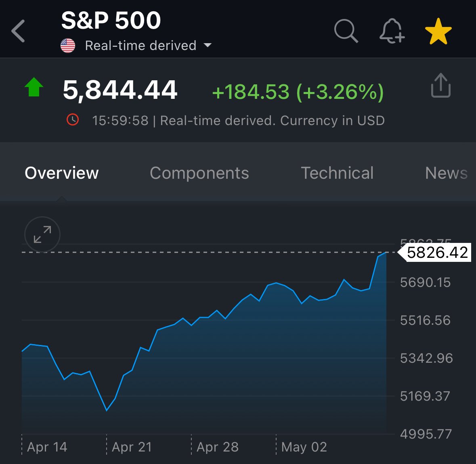Tap the 5826.42 current price marker
The image size is (476, 464).
click(434, 253)
